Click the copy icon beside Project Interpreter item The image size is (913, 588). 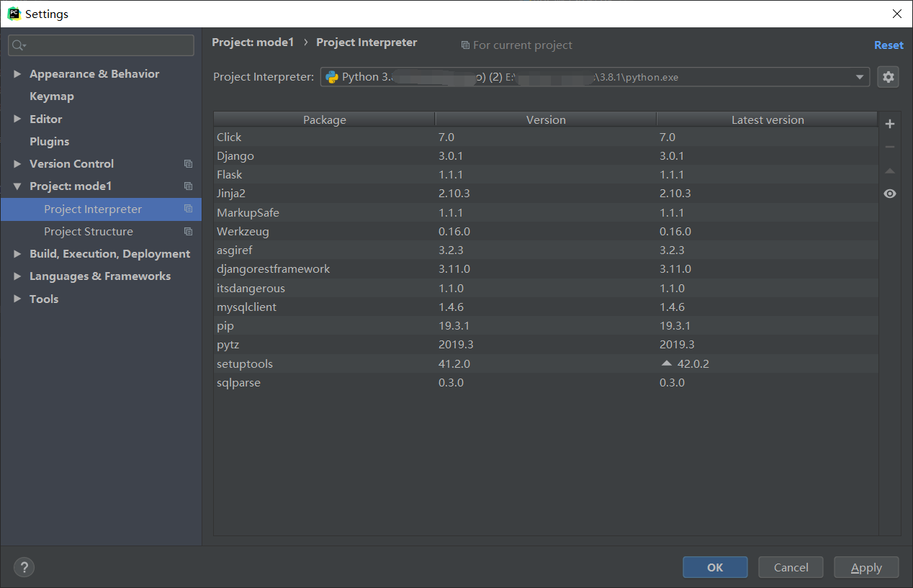[189, 209]
